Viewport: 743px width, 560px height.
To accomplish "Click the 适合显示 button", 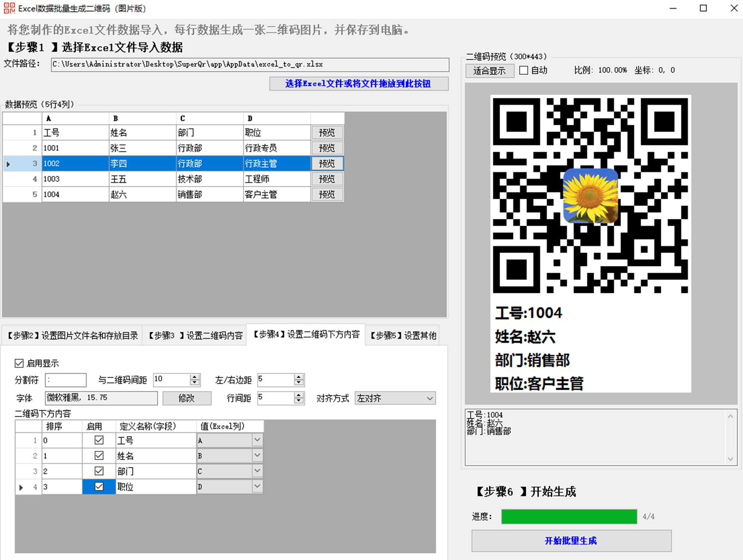I will pos(489,71).
